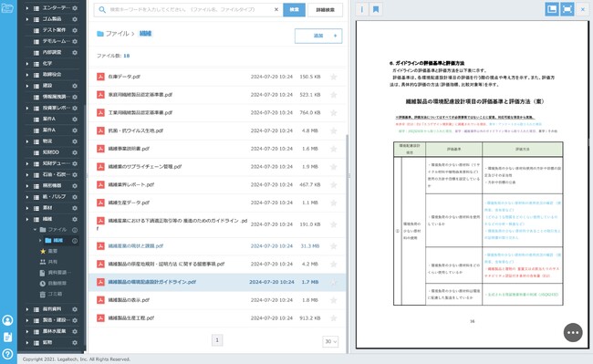Click the gear icon beside ゴム製品
The image size is (593, 364).
point(75,19)
